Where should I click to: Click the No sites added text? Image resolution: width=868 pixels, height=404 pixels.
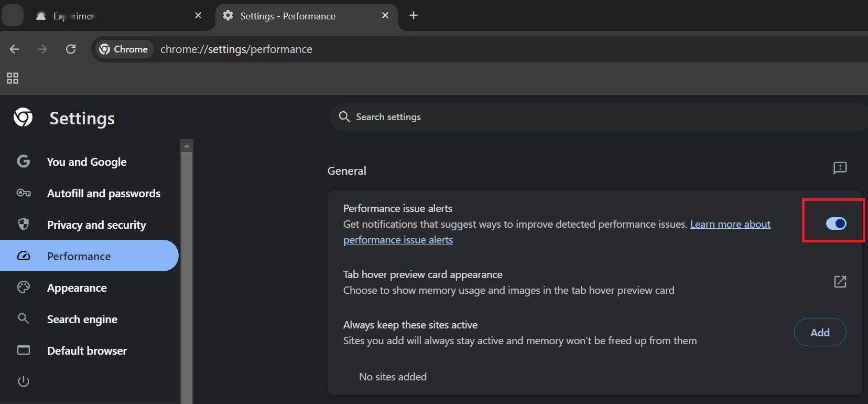click(x=393, y=377)
